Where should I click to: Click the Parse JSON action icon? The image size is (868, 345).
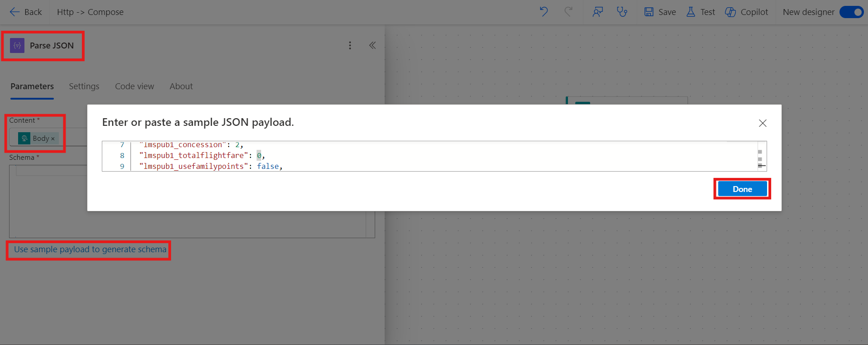(17, 46)
